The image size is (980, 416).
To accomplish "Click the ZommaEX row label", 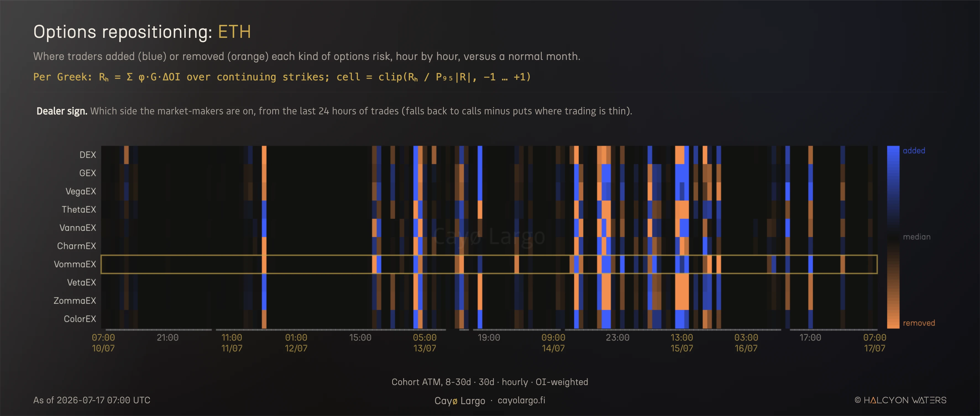I will tap(75, 301).
